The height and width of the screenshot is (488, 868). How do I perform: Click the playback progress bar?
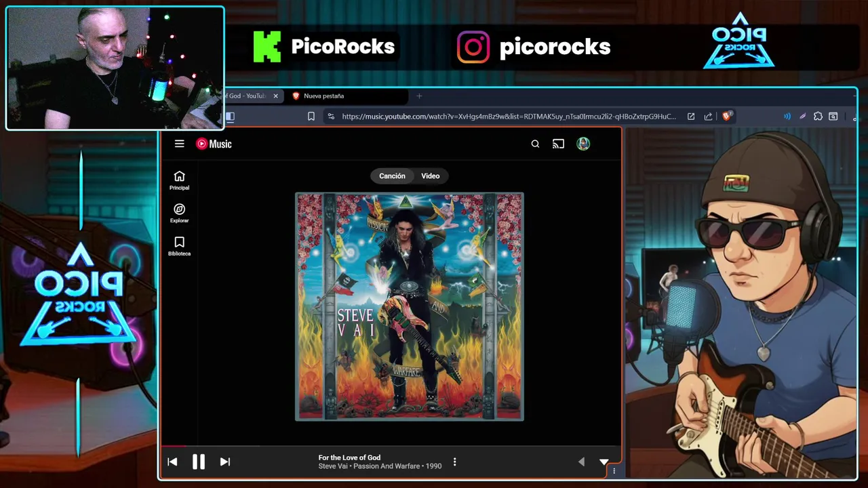point(390,446)
